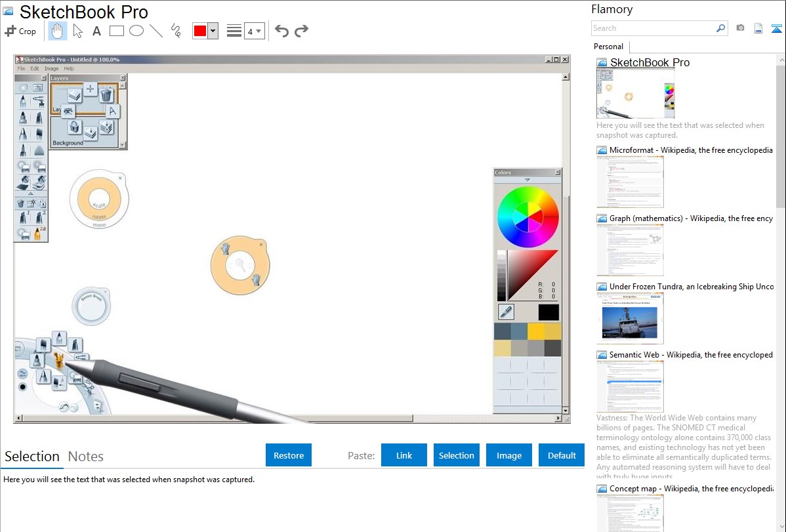Open the File menu in the SketchBook window
This screenshot has height=532, width=786.
tap(21, 68)
